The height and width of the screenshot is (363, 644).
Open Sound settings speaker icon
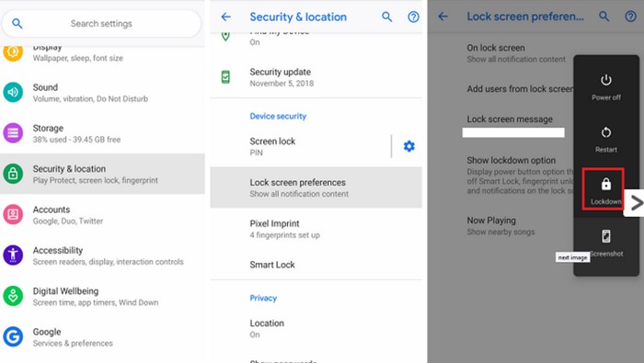pyautogui.click(x=13, y=92)
